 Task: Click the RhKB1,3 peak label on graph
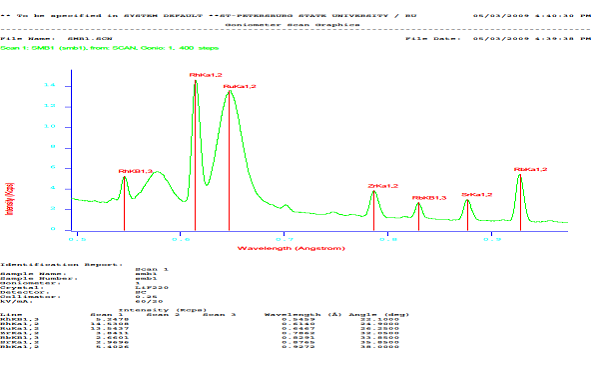point(135,171)
